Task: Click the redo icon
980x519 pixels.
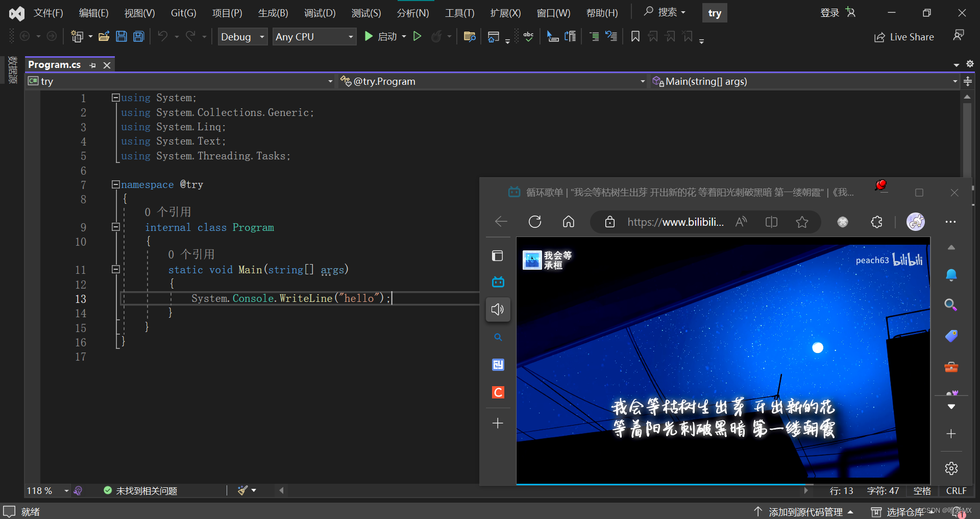Action: [190, 36]
